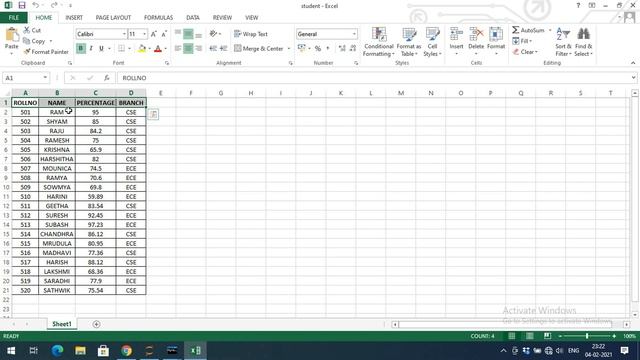Open Cell Styles gallery

[x=432, y=42]
